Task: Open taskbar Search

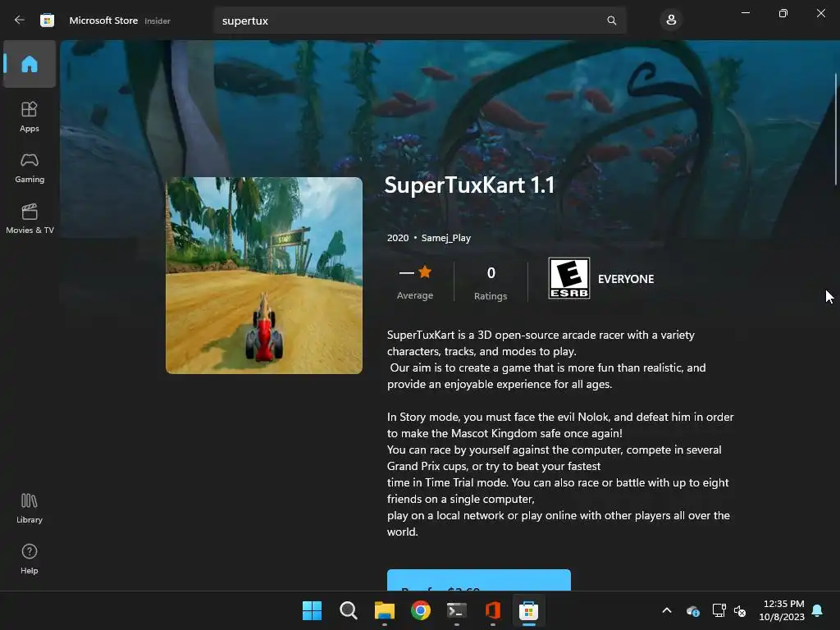Action: click(x=348, y=610)
